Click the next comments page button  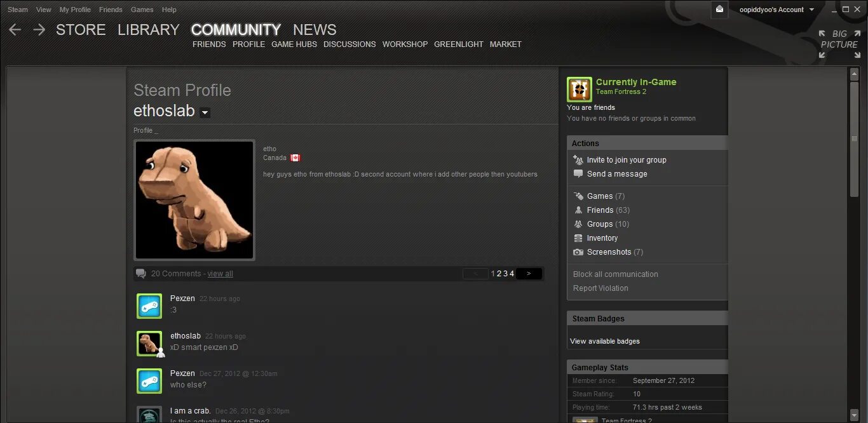[x=529, y=274]
